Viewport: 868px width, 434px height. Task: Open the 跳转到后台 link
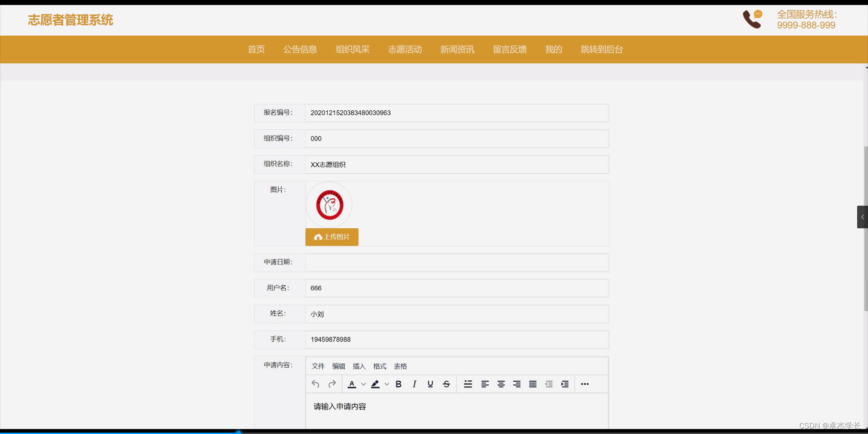tap(602, 49)
